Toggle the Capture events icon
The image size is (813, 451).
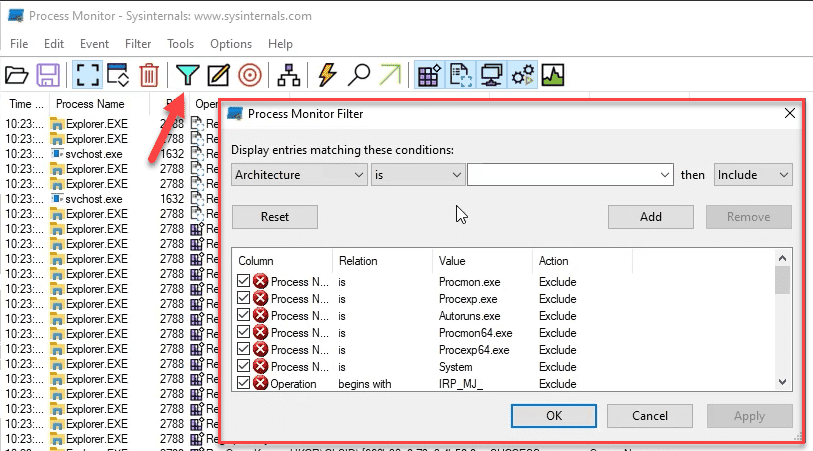click(x=86, y=75)
